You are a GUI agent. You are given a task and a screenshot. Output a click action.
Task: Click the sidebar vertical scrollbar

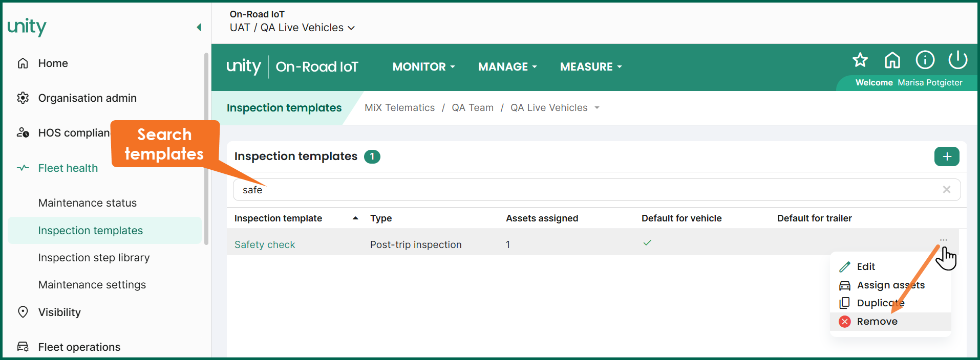pos(206,148)
